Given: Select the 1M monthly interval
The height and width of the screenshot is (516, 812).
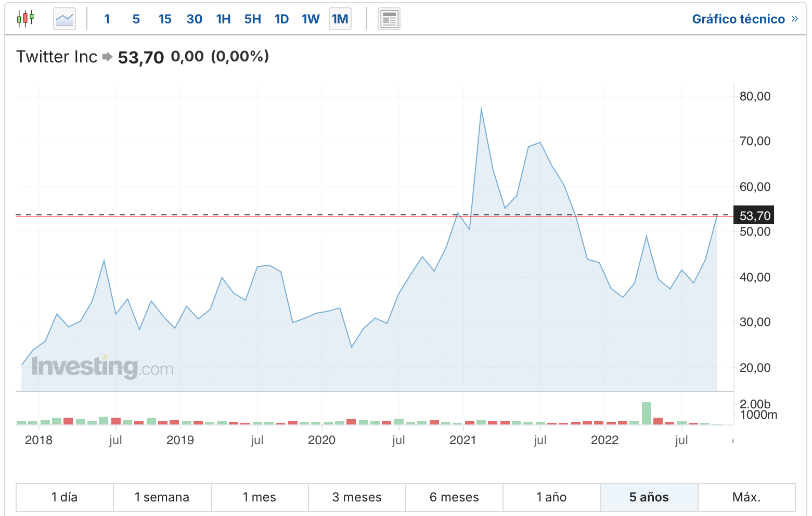Looking at the screenshot, I should 340,19.
